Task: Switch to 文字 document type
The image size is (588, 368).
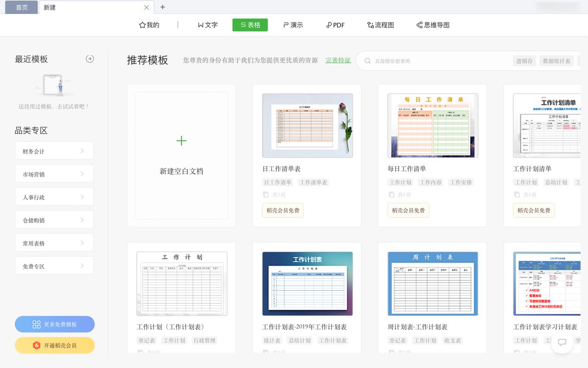Action: [x=208, y=25]
